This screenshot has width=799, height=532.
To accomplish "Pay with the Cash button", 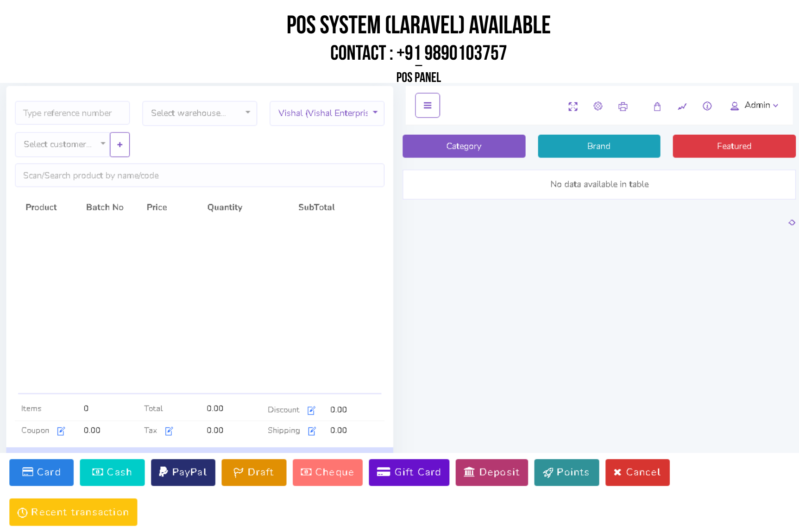I will coord(112,472).
